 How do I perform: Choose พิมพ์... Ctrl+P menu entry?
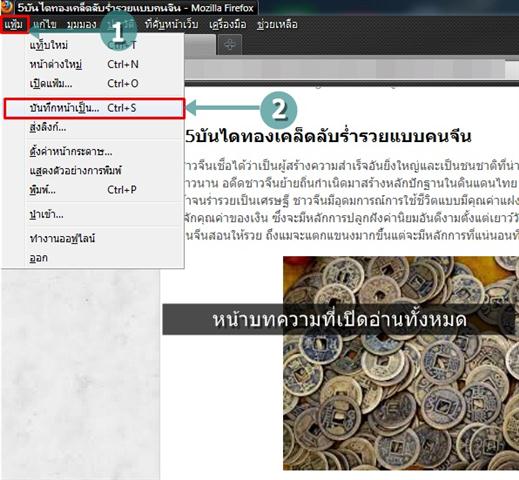[x=93, y=190]
